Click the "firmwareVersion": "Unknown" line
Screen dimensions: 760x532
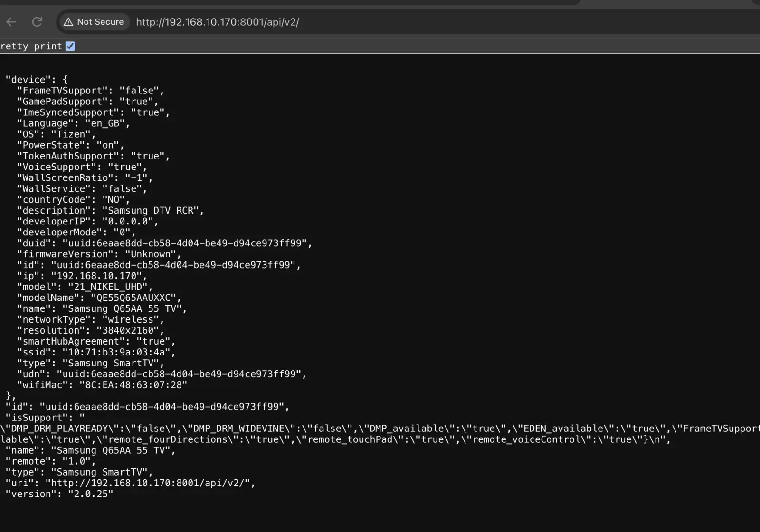99,254
